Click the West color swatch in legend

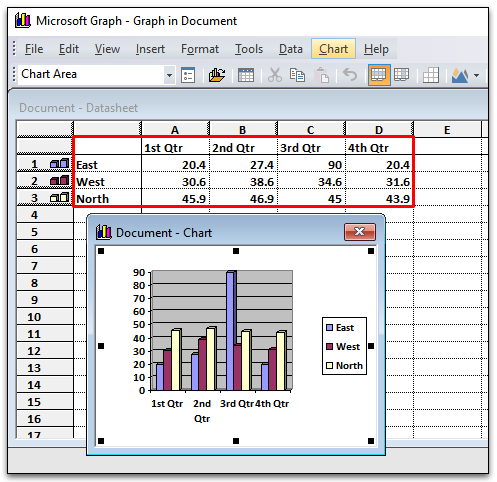[x=329, y=347]
